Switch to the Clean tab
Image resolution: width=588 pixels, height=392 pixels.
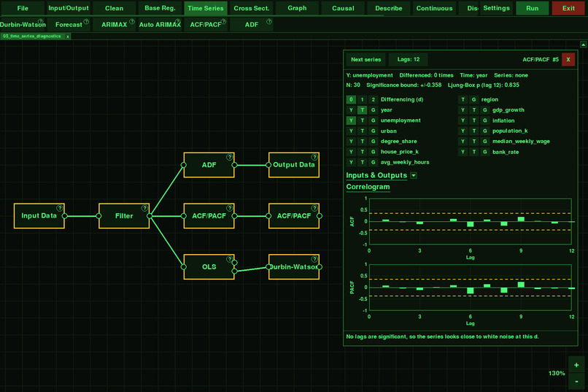[x=114, y=8]
